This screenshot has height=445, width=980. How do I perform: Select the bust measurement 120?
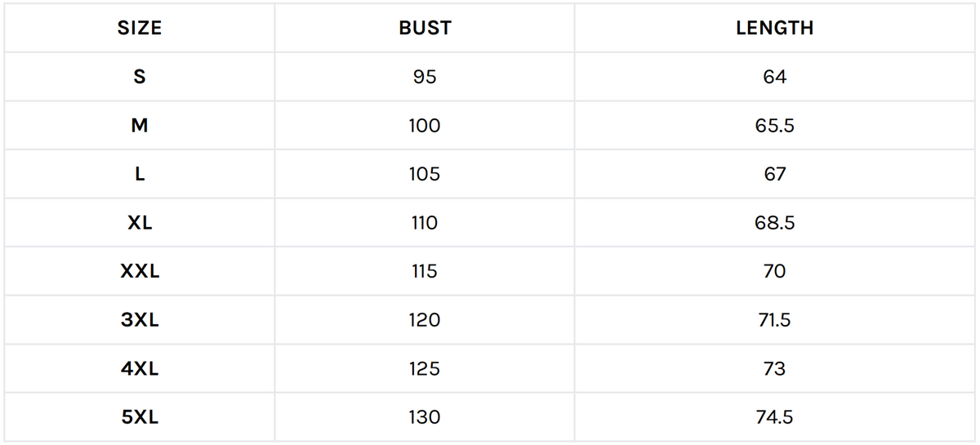tap(425, 320)
